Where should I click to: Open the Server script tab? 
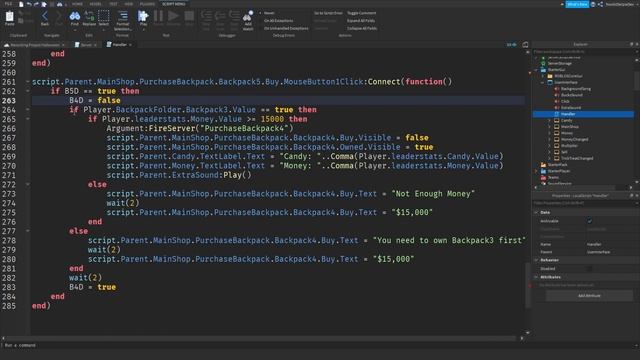[x=86, y=45]
